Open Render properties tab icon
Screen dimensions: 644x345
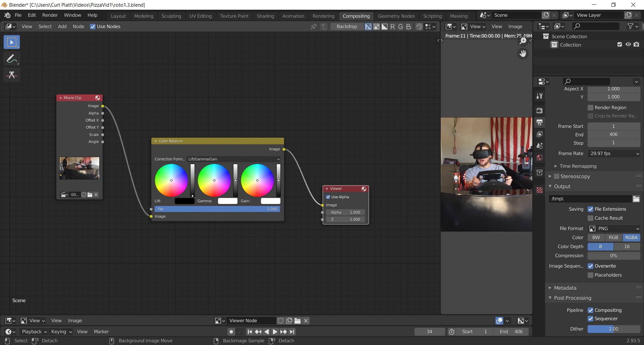point(539,111)
